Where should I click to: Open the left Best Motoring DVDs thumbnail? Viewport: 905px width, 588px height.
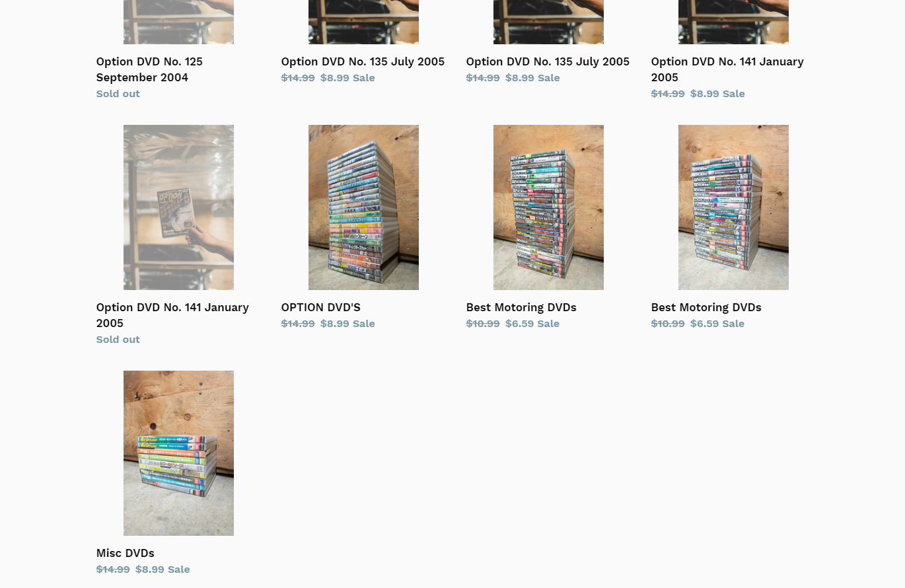pyautogui.click(x=548, y=207)
